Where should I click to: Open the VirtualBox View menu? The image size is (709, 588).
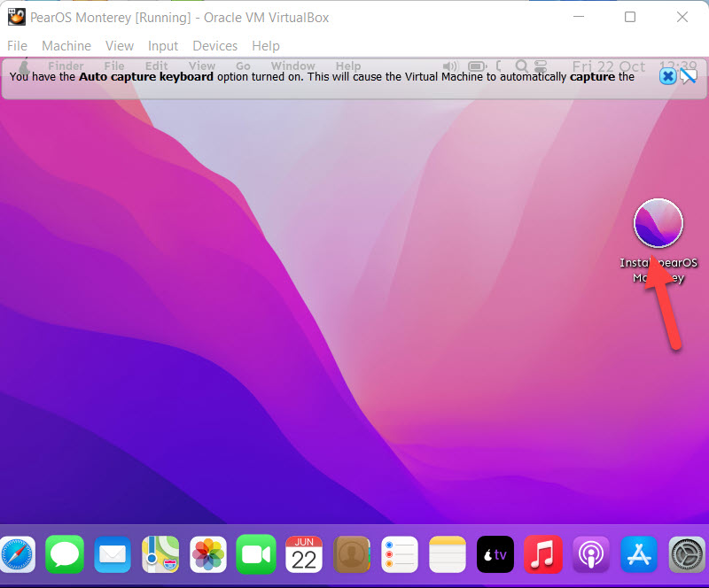pyautogui.click(x=120, y=46)
